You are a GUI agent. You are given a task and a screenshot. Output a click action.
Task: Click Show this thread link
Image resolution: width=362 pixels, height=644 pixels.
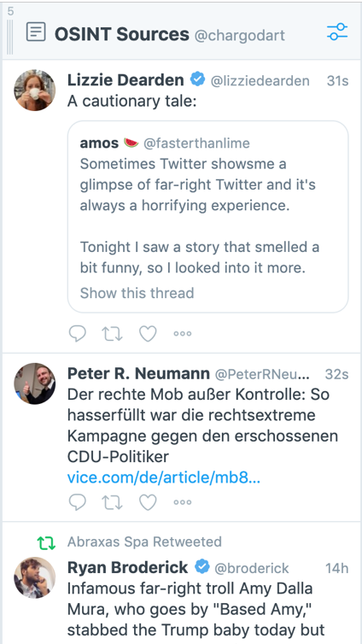pyautogui.click(x=137, y=293)
